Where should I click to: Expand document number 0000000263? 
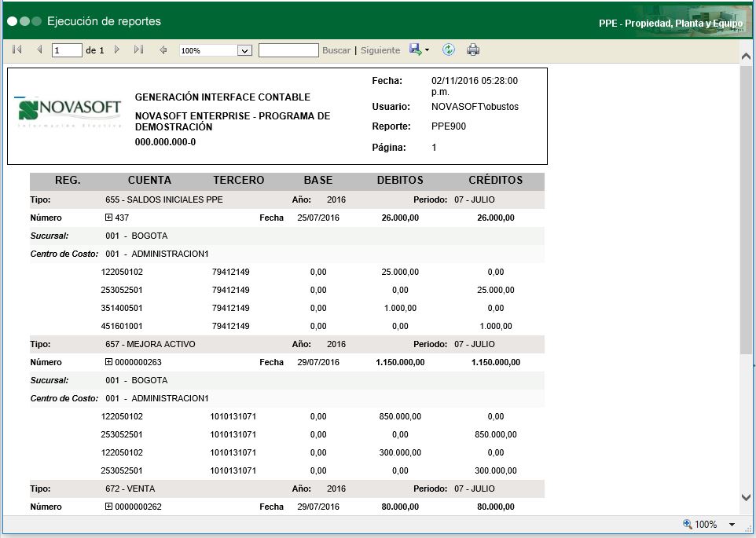[109, 363]
